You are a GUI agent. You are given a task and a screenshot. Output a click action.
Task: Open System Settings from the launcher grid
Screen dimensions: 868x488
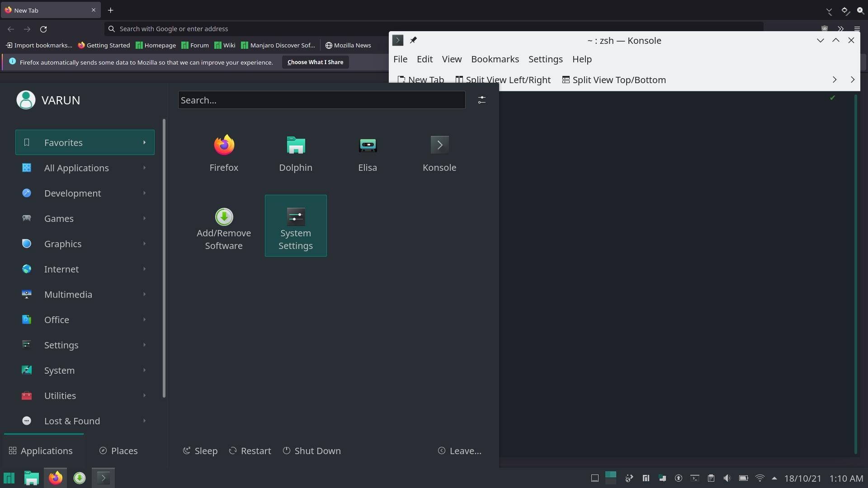296,226
